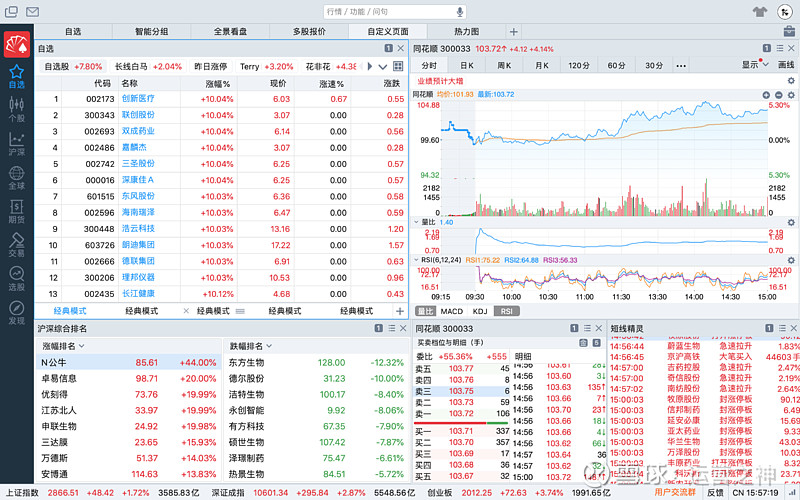Open more chart periods with ellipsis
800x500 pixels.
tap(681, 65)
